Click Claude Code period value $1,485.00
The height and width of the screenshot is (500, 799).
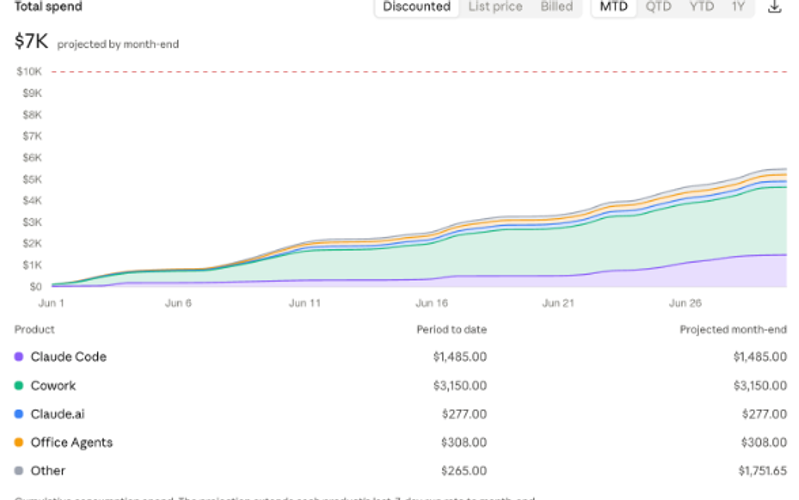click(460, 357)
